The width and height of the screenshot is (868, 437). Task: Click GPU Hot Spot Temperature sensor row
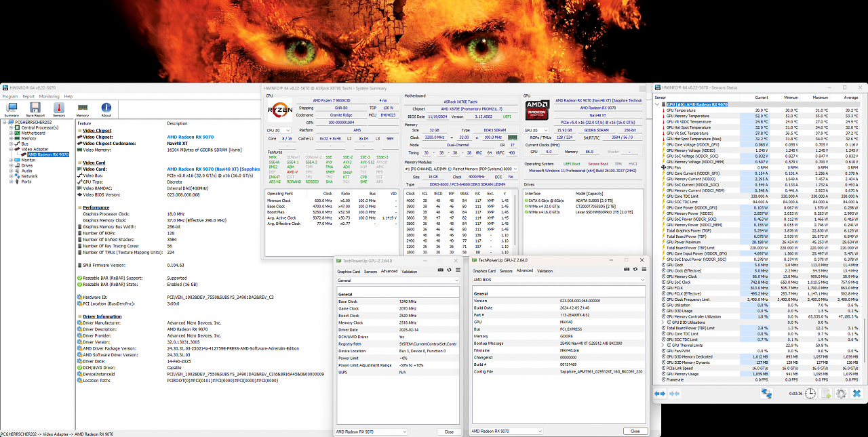[762, 127]
